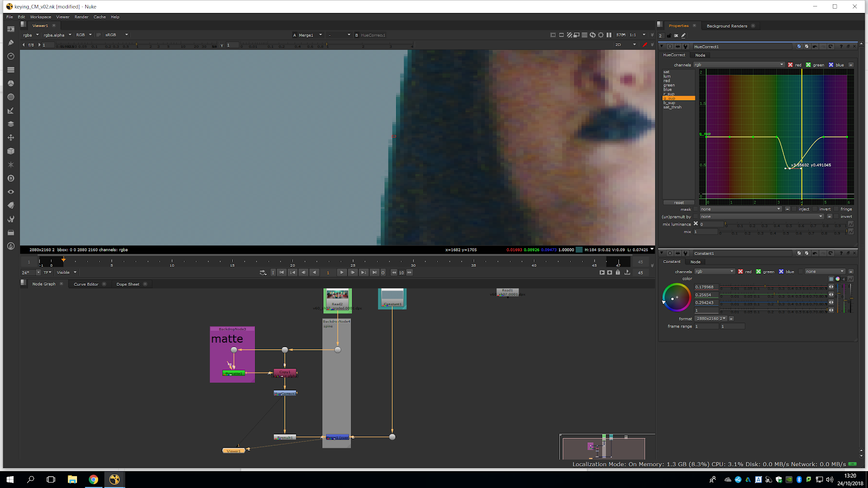The width and height of the screenshot is (868, 488).
Task: Switch to the Curve Editor tab
Action: coord(86,284)
